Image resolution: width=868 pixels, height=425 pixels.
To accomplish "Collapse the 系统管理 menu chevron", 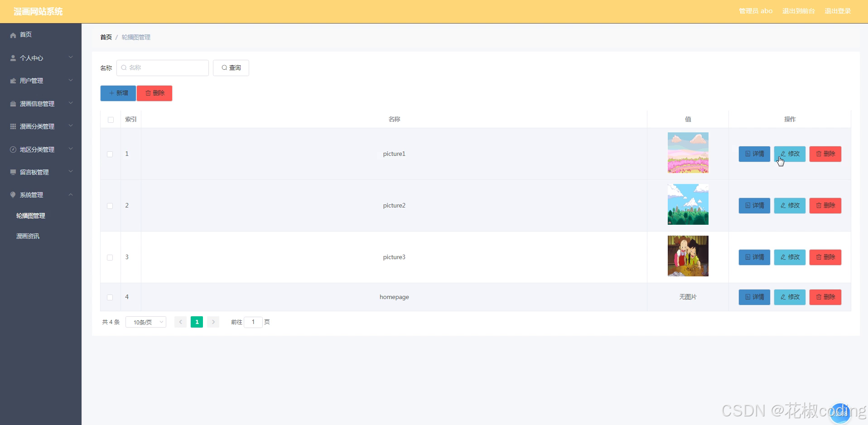I will pyautogui.click(x=71, y=194).
